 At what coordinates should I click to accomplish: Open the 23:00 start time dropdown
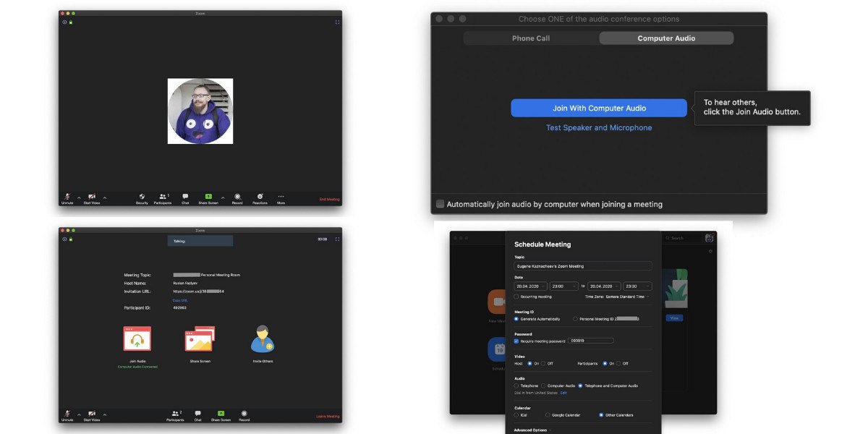click(564, 286)
